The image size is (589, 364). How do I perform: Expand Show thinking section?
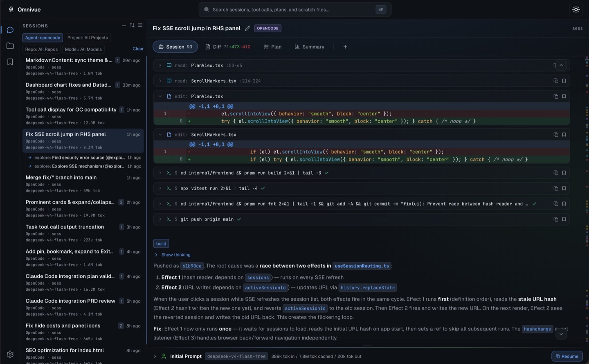click(x=172, y=255)
